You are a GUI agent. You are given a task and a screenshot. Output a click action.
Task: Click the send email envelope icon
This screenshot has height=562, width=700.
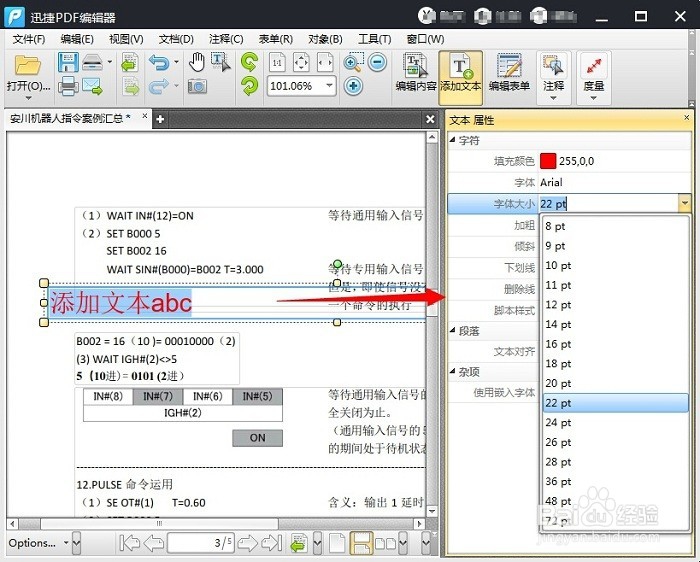(92, 86)
